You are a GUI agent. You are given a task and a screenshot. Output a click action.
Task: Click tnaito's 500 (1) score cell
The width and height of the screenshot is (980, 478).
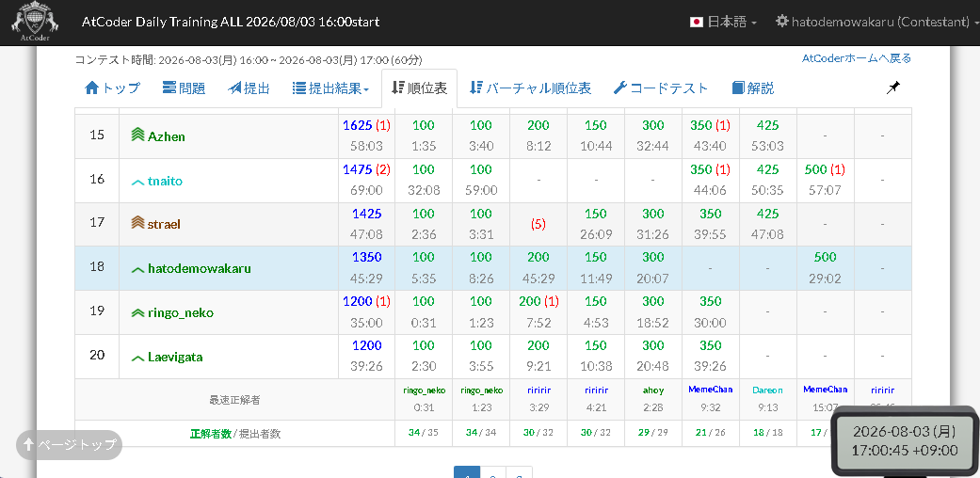(x=825, y=169)
